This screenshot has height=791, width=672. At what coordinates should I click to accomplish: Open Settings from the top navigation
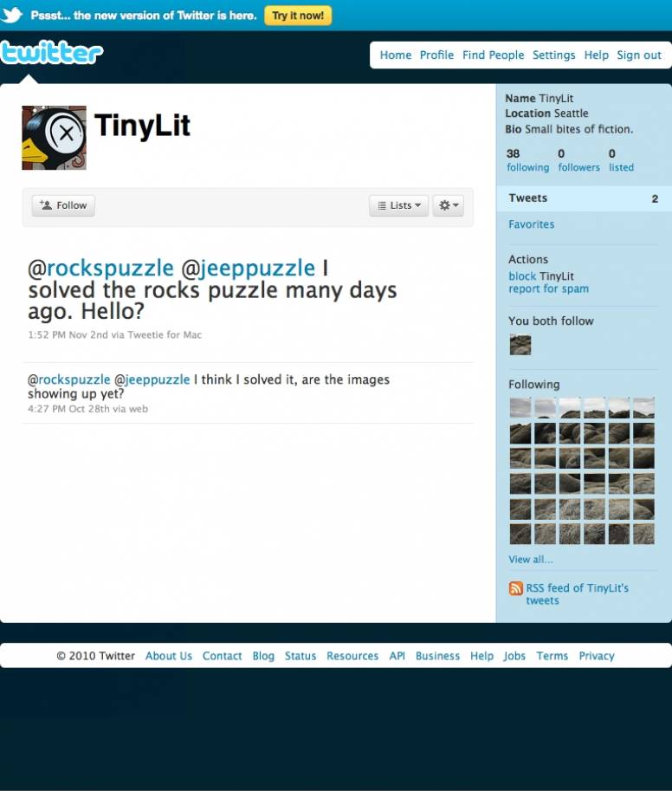click(x=553, y=55)
